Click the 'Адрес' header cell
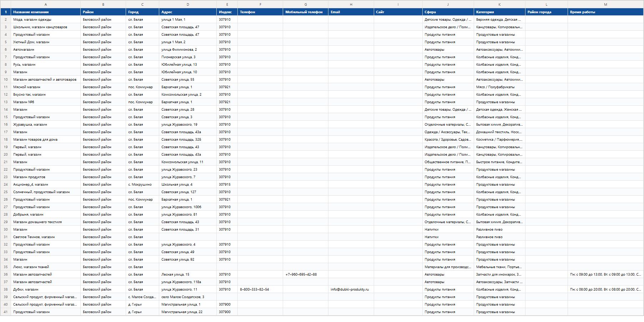This screenshot has height=322, width=644. point(188,12)
